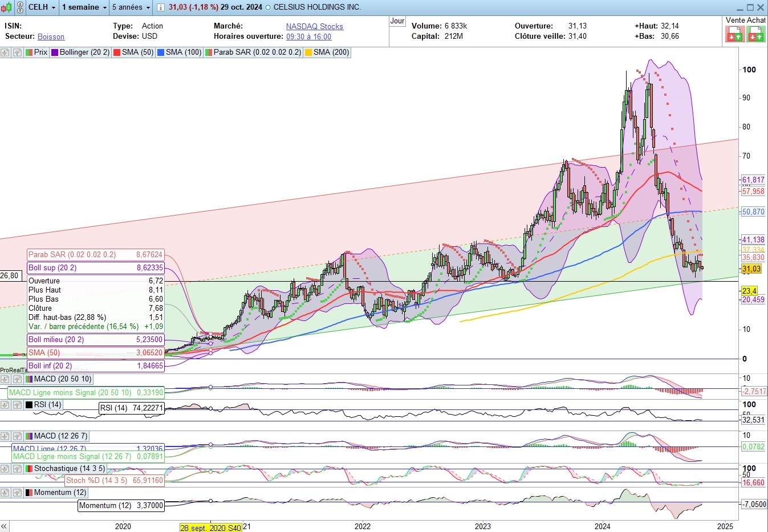The image size is (768, 532).
Task: Open the Boisson sector link
Action: click(x=51, y=36)
